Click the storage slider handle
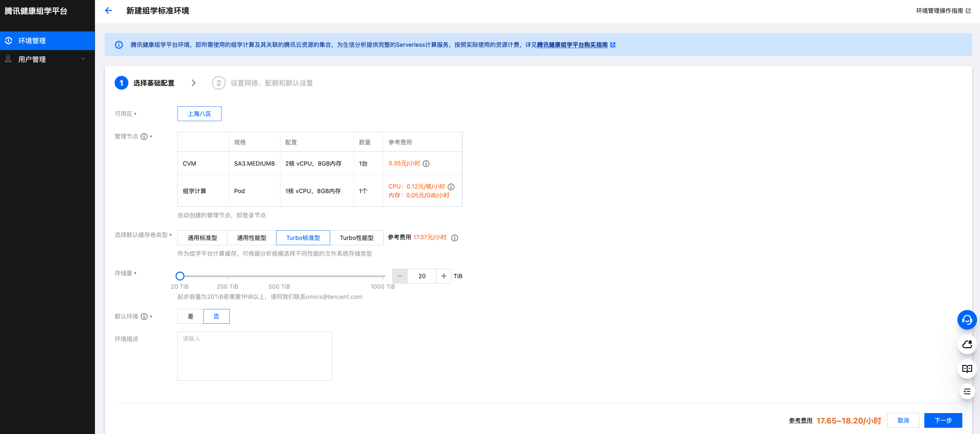 tap(180, 276)
